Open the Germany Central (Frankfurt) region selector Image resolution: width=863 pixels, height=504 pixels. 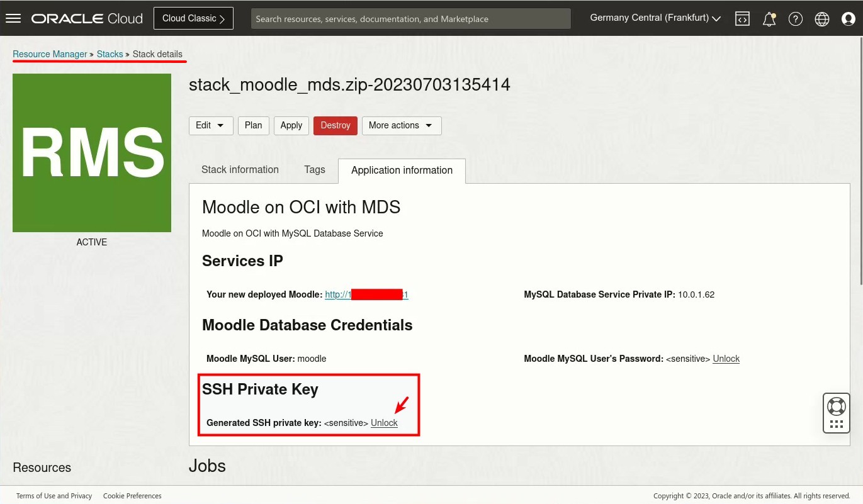[x=655, y=18]
